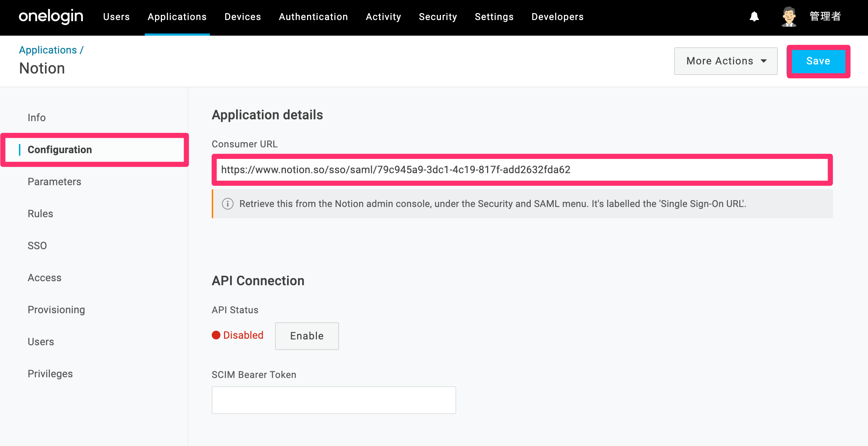Open the Security top menu
The image size is (868, 446).
438,17
